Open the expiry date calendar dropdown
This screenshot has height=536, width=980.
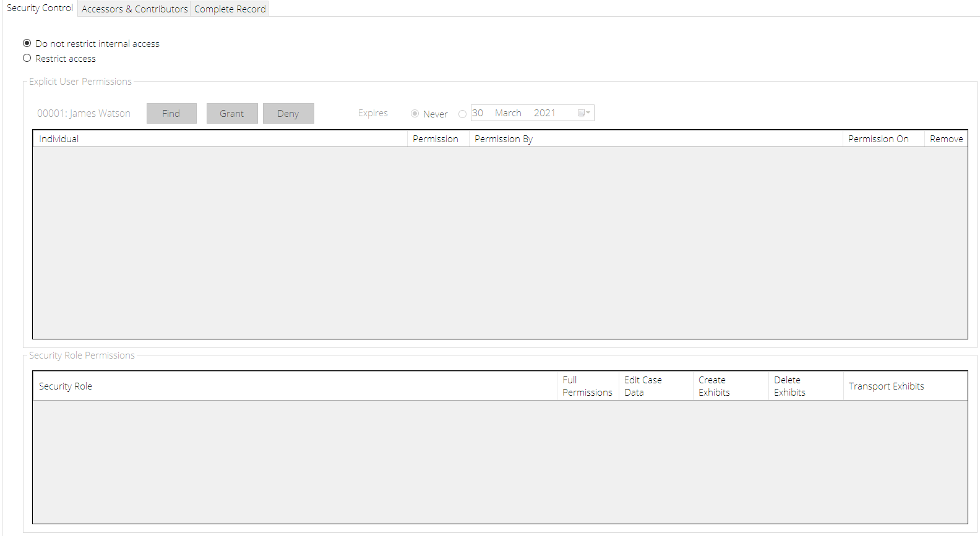click(583, 113)
